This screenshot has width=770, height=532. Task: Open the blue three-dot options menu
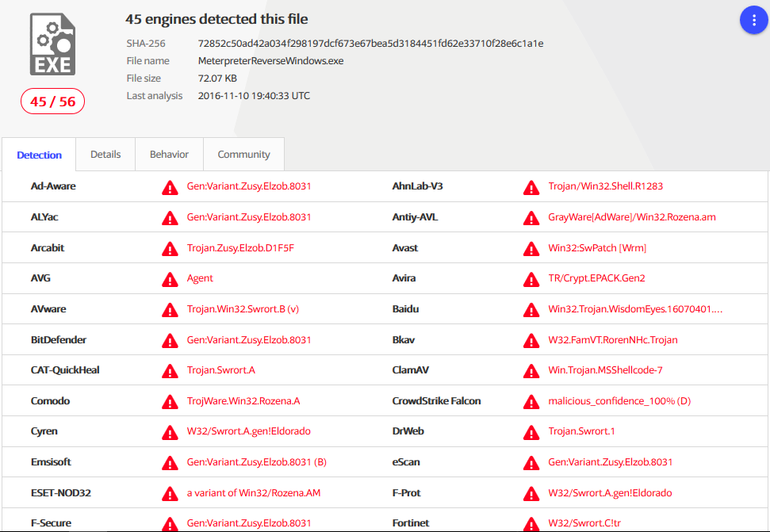click(x=754, y=20)
